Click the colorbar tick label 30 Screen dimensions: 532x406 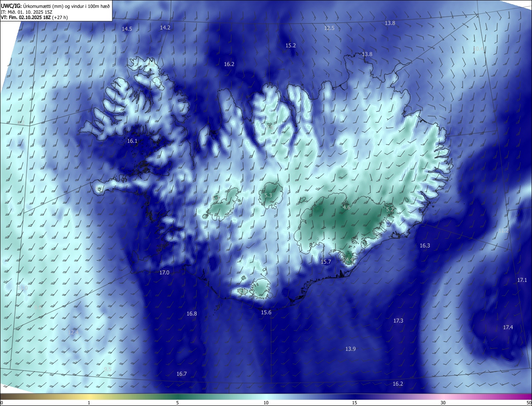coord(443,403)
